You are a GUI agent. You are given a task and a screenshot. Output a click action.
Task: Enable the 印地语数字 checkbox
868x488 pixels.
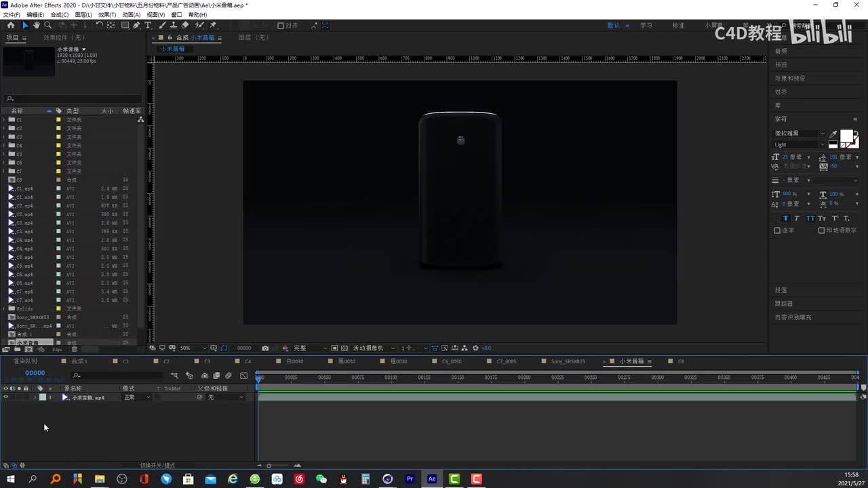821,230
